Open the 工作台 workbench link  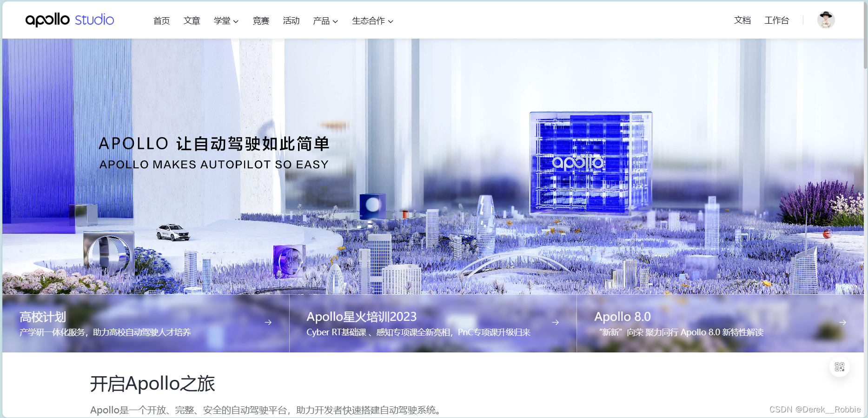(x=776, y=20)
